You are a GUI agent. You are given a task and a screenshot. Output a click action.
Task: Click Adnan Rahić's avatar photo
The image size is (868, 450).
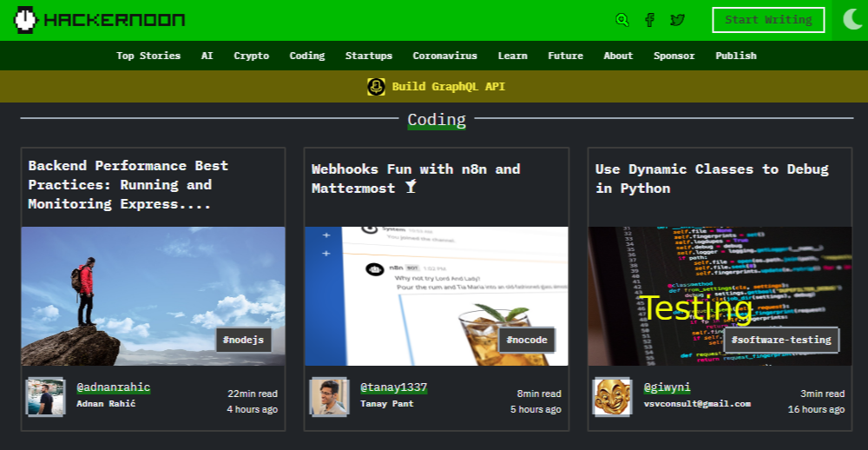coord(45,397)
